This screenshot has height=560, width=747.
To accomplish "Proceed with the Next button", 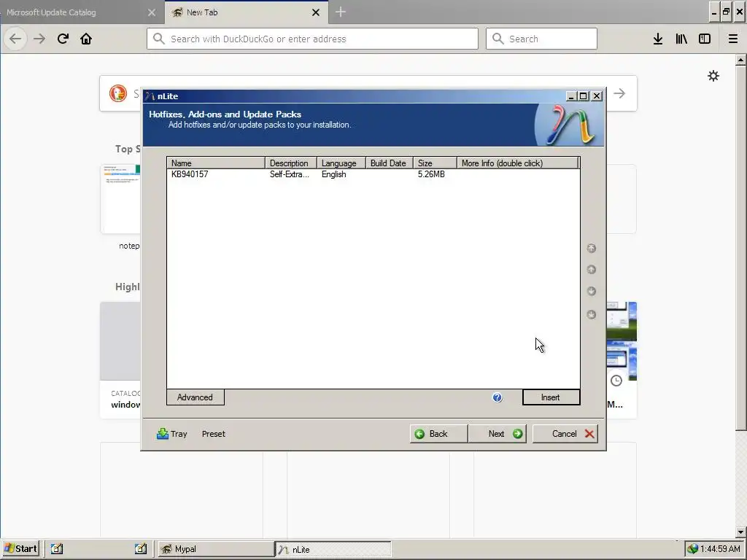I will pos(497,433).
